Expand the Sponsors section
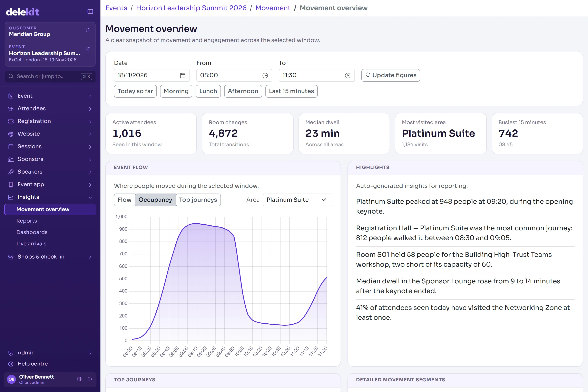Image resolution: width=588 pixels, height=392 pixels. pyautogui.click(x=90, y=159)
